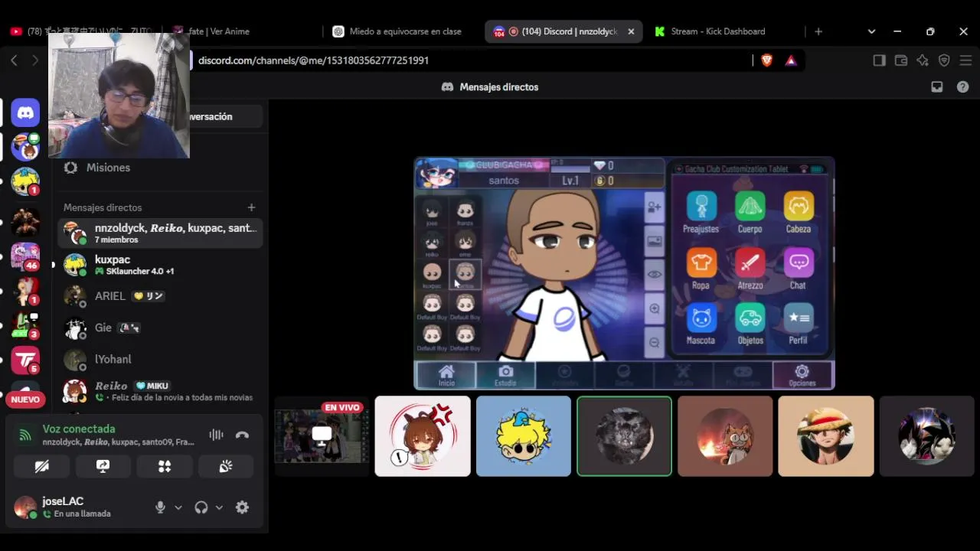Open the soundboard button
Screen dimensions: 980x551
(226, 466)
